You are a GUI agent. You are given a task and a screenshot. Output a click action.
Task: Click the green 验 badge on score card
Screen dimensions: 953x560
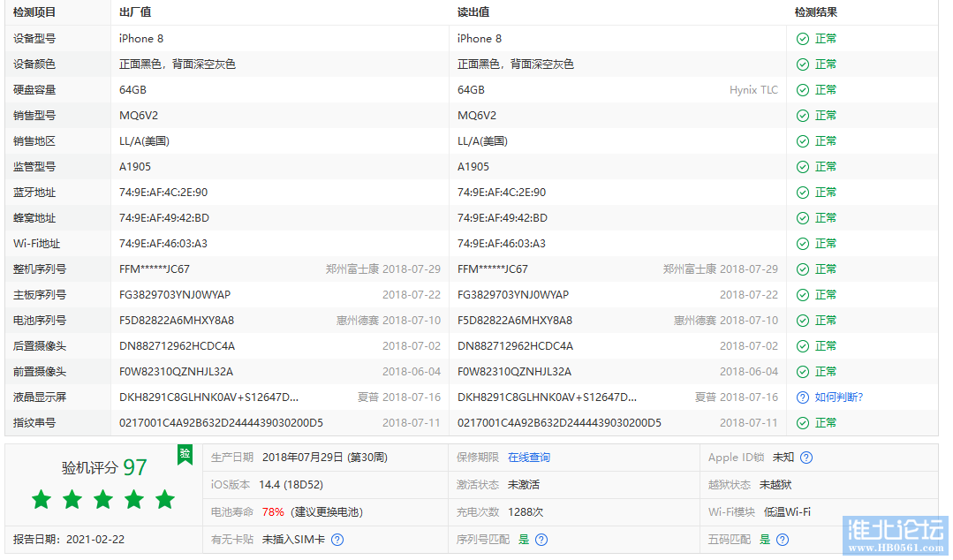[185, 454]
